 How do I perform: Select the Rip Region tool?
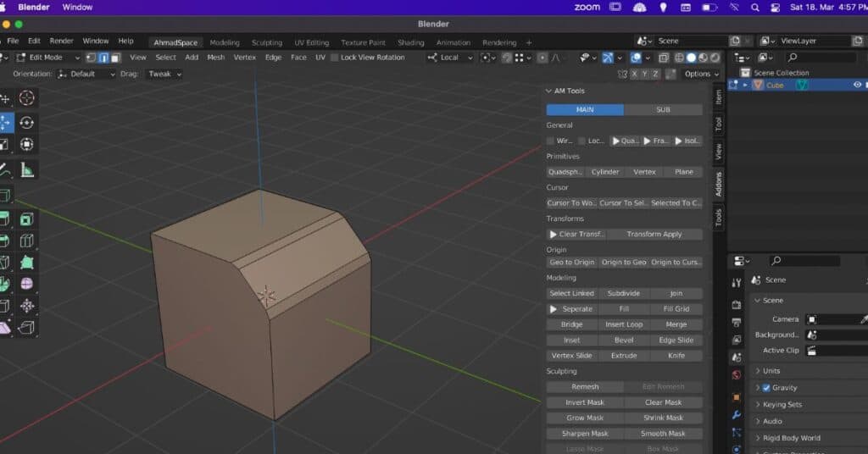(x=26, y=327)
